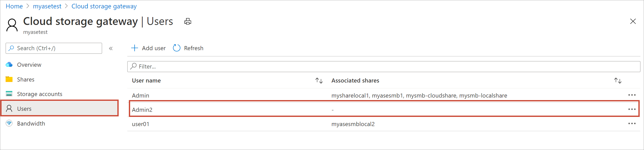Click the myasesmblocal2 associated share text
The width and height of the screenshot is (644, 150).
point(353,124)
